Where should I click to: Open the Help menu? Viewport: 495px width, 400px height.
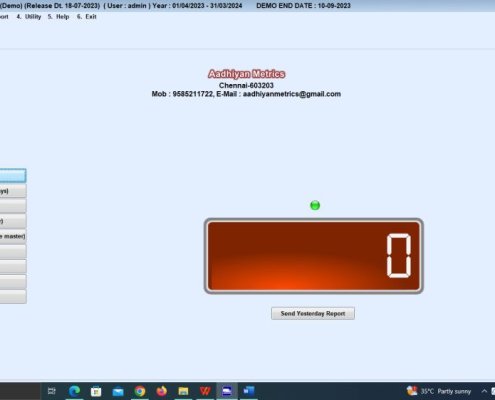tap(58, 17)
